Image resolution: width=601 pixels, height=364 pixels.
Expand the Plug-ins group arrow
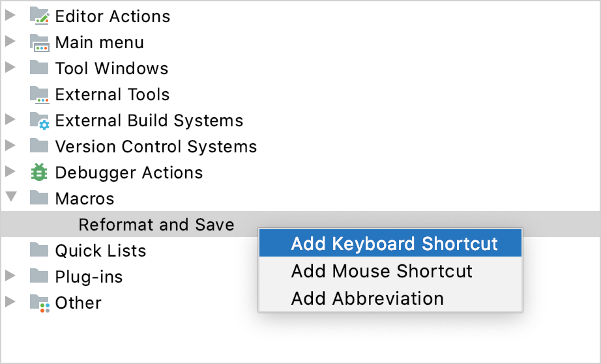pyautogui.click(x=10, y=277)
